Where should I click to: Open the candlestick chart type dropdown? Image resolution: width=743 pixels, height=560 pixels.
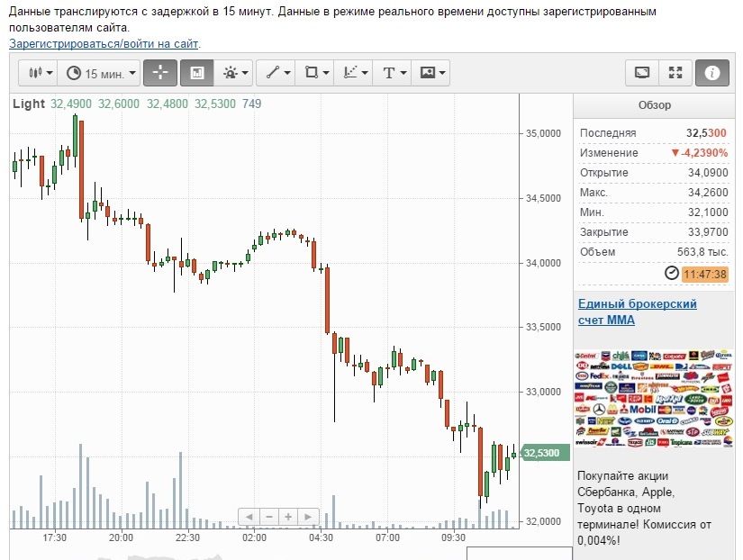[x=41, y=73]
